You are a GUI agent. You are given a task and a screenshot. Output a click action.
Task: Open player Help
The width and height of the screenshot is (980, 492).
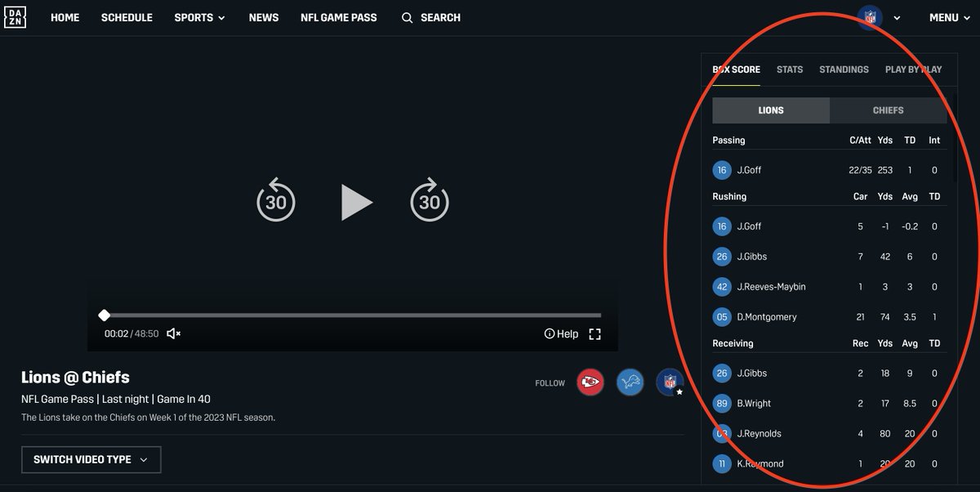[x=561, y=333]
